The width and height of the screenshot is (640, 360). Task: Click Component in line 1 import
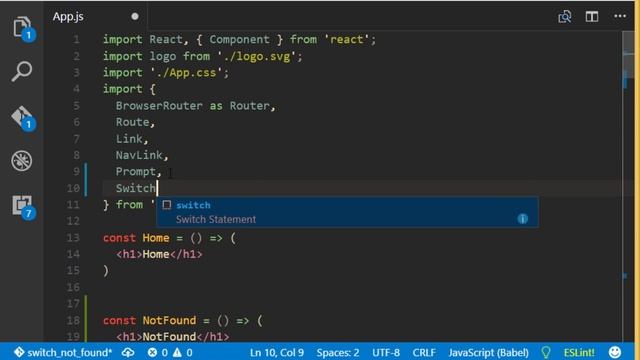(240, 40)
